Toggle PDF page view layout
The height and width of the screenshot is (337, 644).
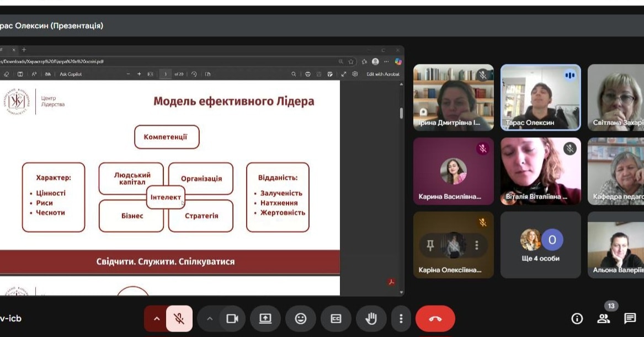[x=20, y=74]
